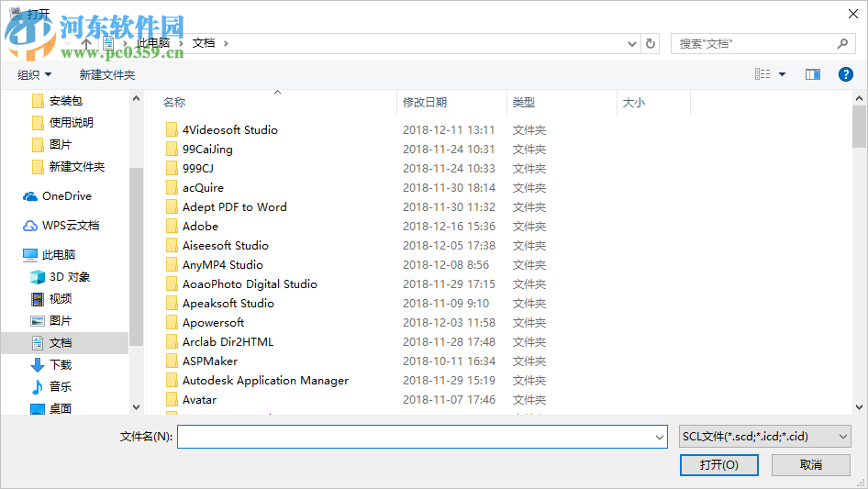
Task: Select the OneDrive cloud icon
Action: pos(30,196)
